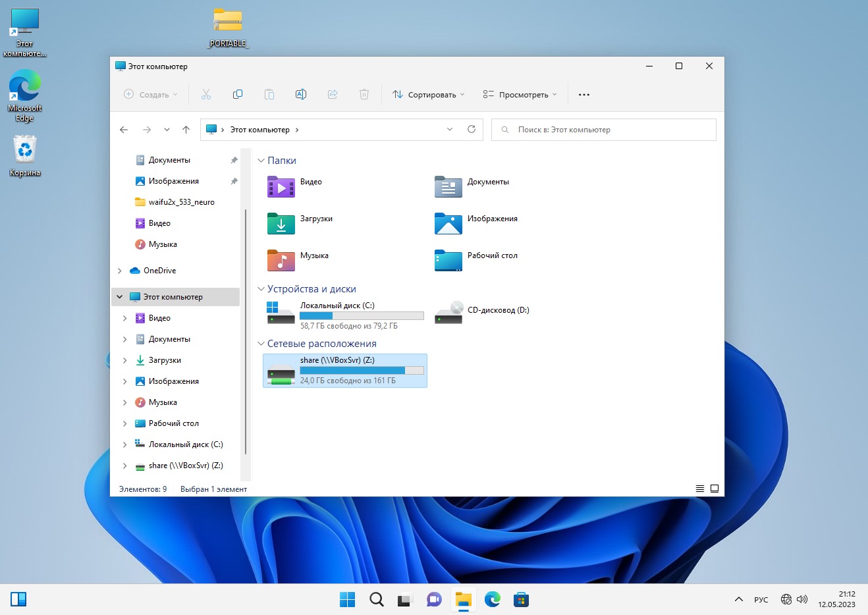This screenshot has width=868, height=615.
Task: Click the Rename icon in toolbar
Action: tap(301, 94)
